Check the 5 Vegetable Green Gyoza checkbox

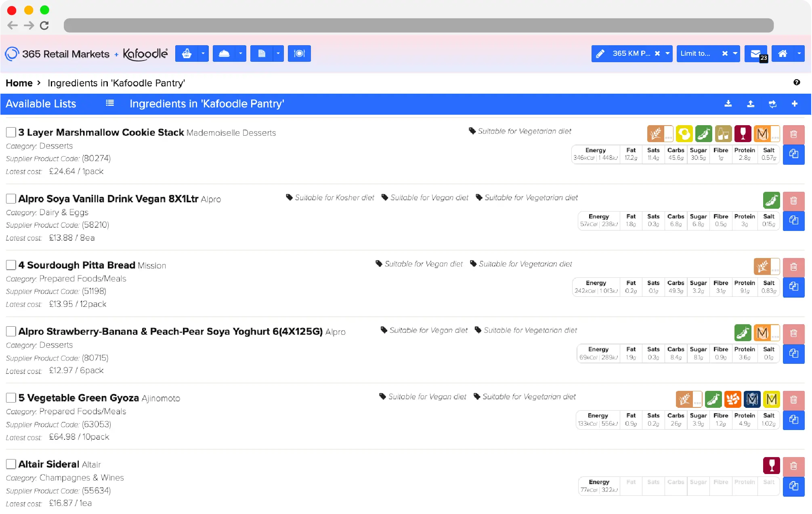pyautogui.click(x=11, y=398)
